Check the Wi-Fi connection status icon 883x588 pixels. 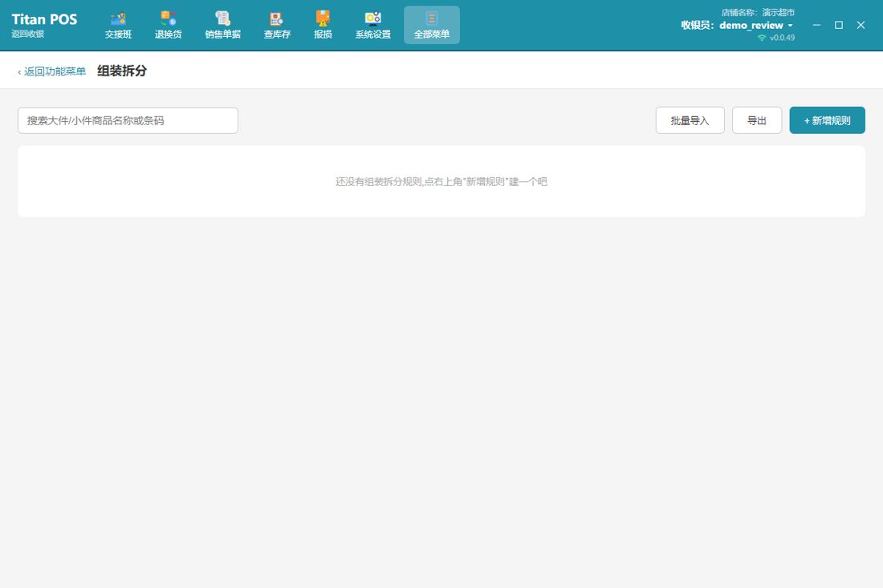tap(762, 38)
